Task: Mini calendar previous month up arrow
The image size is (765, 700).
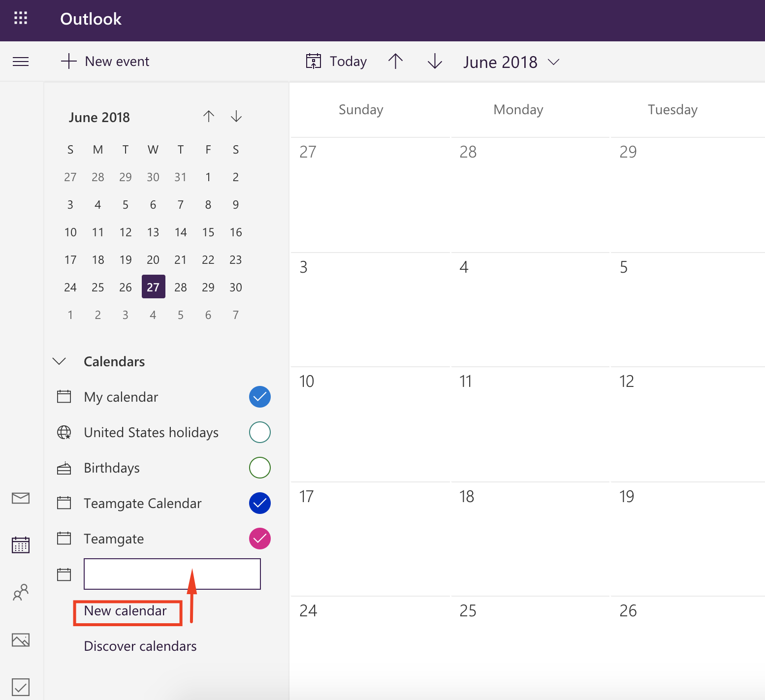Action: (209, 117)
